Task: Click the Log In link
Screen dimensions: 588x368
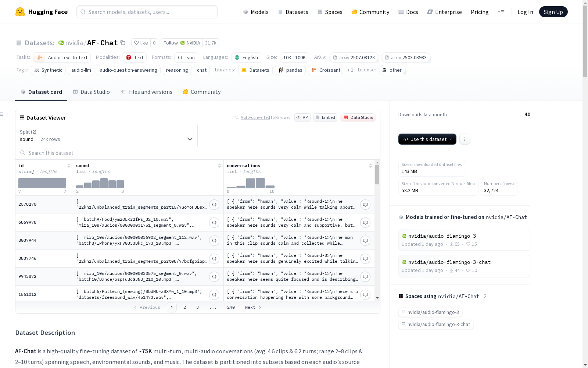Action: point(525,12)
